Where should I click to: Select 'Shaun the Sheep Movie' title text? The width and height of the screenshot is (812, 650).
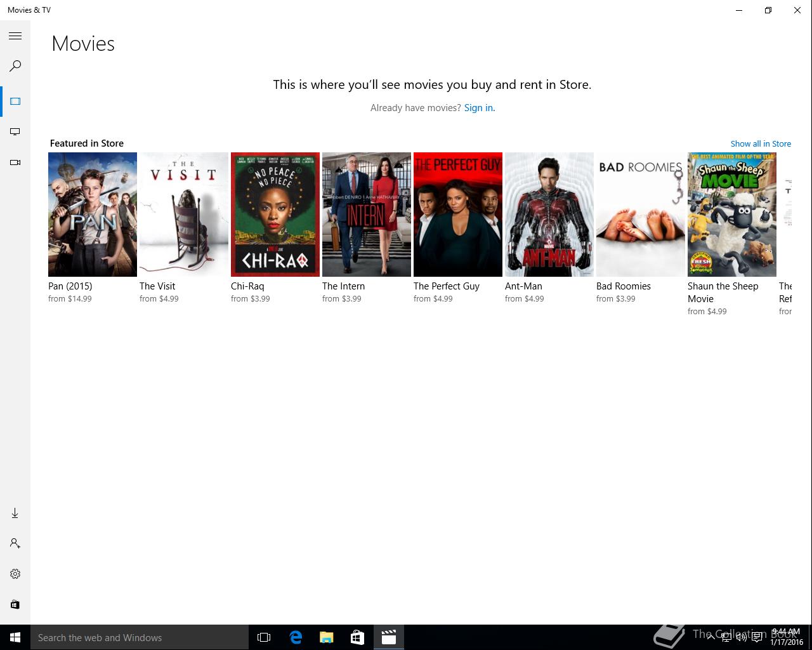pos(723,293)
